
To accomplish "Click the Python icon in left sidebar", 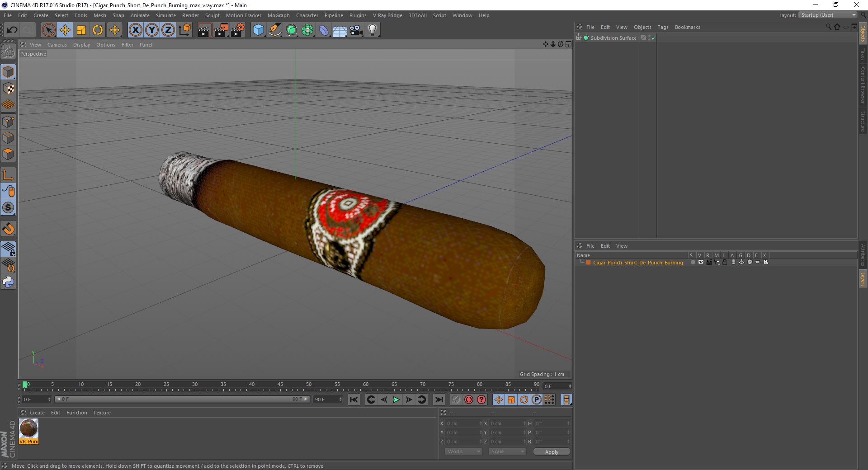I will coord(8,282).
